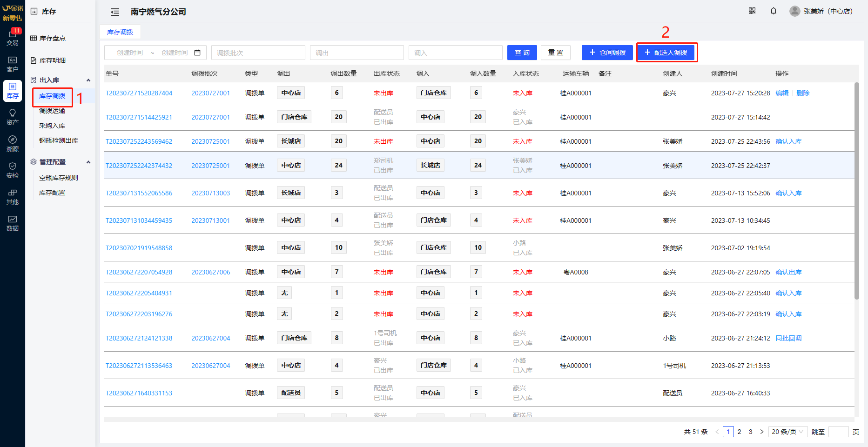Click the 金诺新零售 logo
The height and width of the screenshot is (447, 868).
13,13
